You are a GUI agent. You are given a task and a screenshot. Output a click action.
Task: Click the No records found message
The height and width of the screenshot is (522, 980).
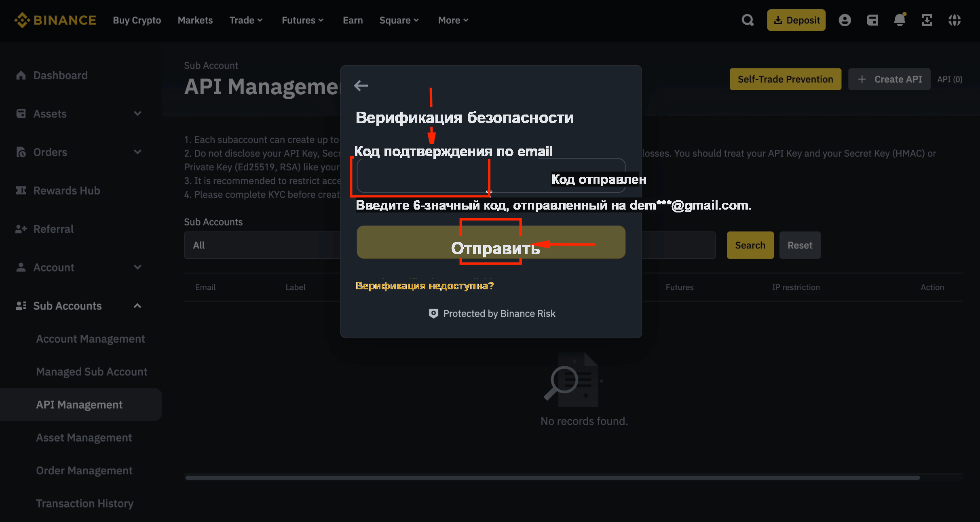[x=584, y=421]
